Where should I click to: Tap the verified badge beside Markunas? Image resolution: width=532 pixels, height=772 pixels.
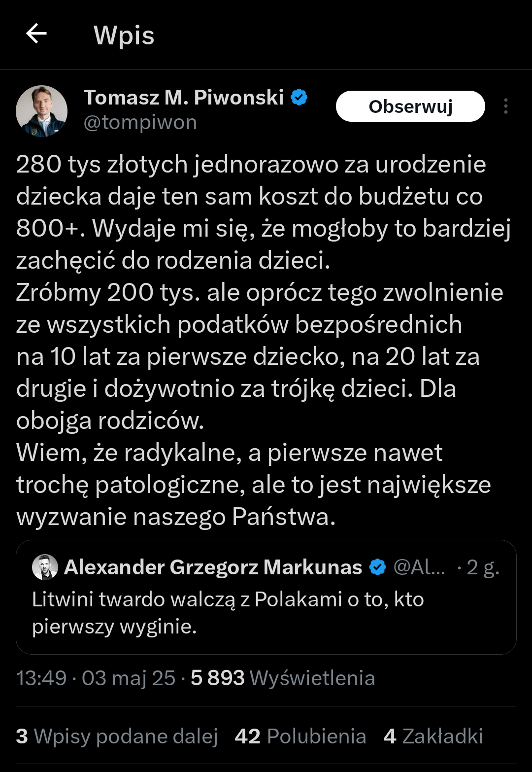coord(377,567)
